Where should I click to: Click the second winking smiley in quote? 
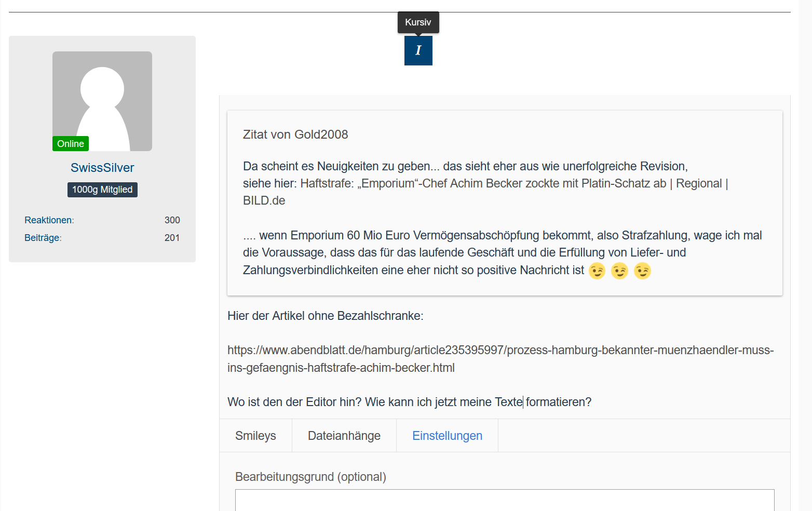point(619,271)
